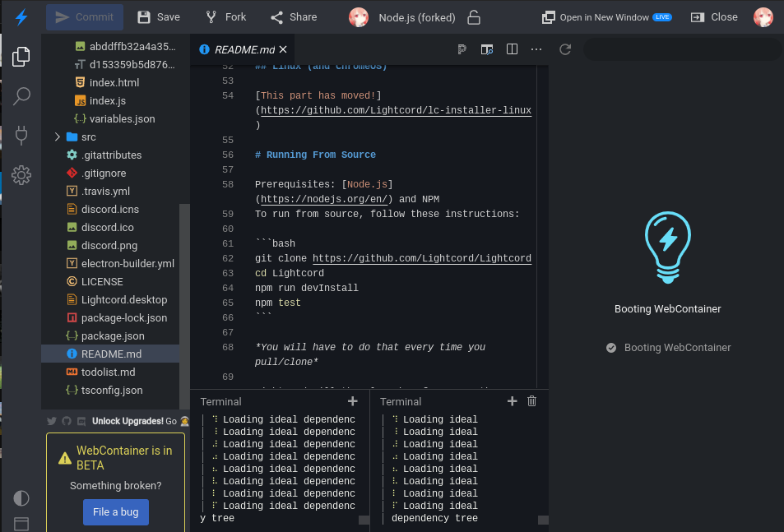Open the Settings gear panel
The image size is (784, 532).
pos(20,174)
